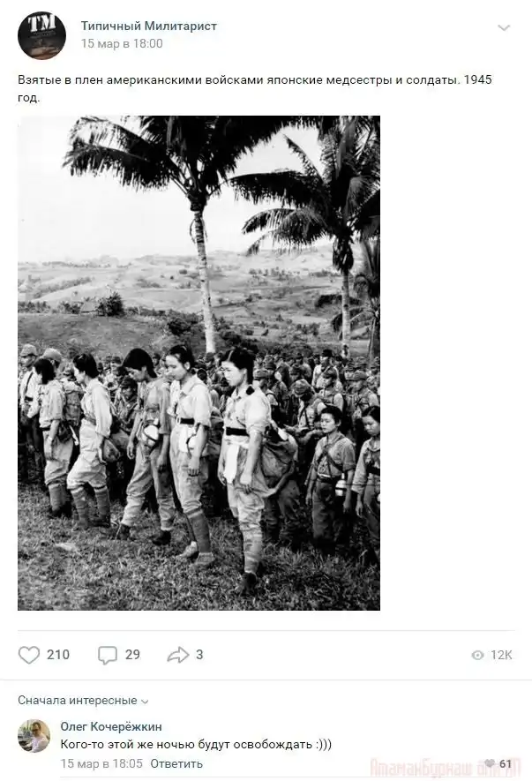Click Ответить to reply to comment
This screenshot has height=781, width=532.
[x=176, y=763]
